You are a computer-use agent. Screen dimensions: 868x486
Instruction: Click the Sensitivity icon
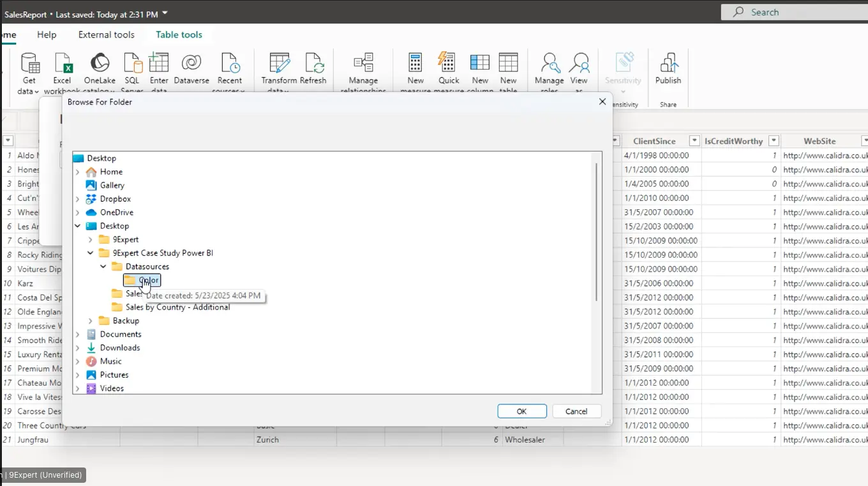(624, 63)
